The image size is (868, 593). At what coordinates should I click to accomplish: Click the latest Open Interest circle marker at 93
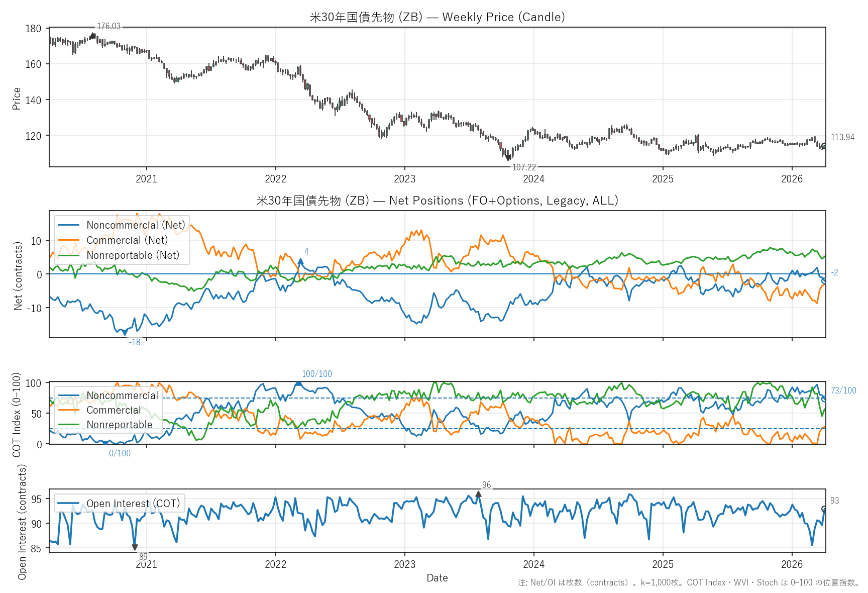[824, 509]
